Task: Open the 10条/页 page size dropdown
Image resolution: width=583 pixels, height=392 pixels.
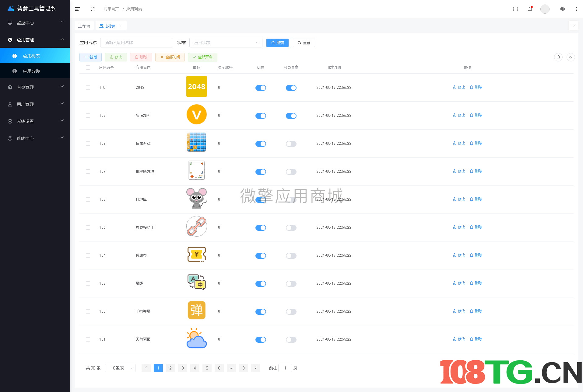Action: click(120, 368)
